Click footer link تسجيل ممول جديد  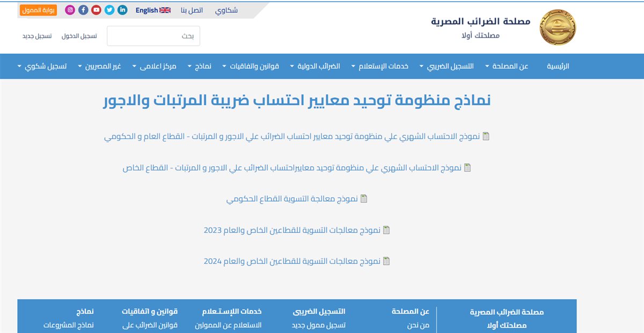click(x=319, y=325)
